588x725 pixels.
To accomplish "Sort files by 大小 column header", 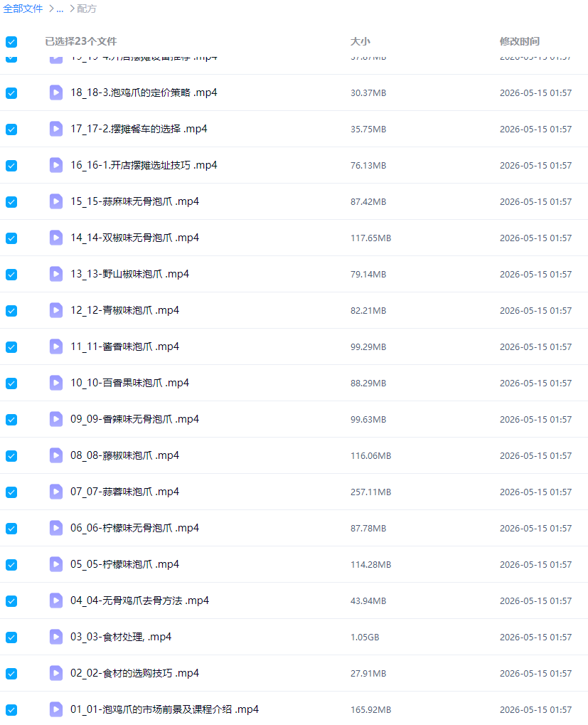I will coord(360,41).
